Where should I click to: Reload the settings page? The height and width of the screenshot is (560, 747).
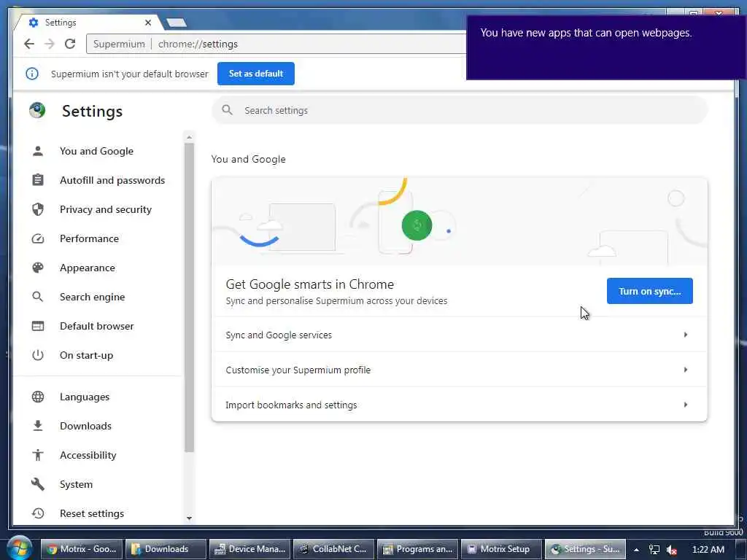pyautogui.click(x=70, y=44)
